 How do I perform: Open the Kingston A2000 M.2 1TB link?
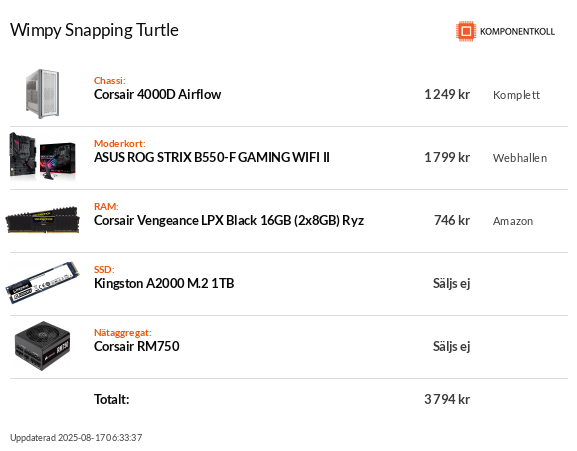[164, 283]
